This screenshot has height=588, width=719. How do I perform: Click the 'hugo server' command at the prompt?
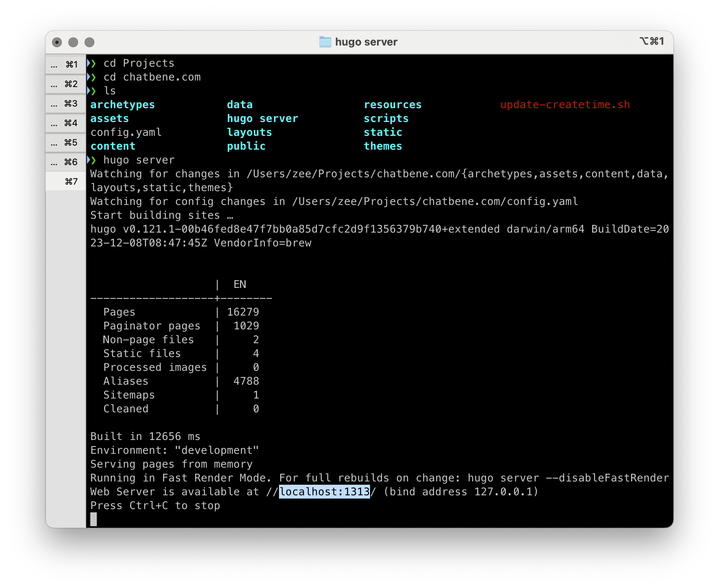(x=139, y=160)
